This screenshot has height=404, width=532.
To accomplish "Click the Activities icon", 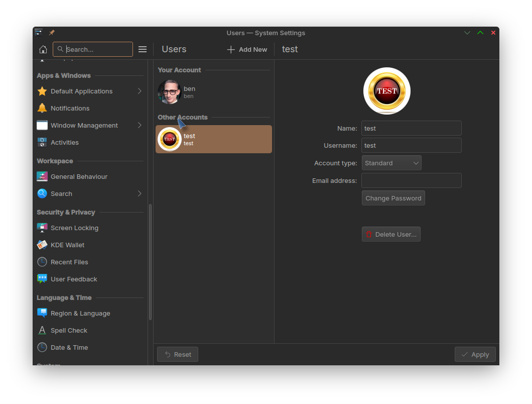I will [42, 142].
